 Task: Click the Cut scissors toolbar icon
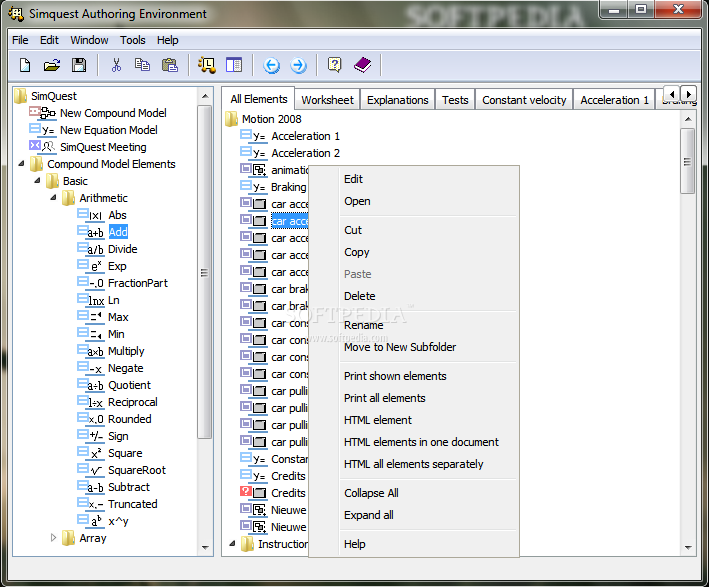116,65
